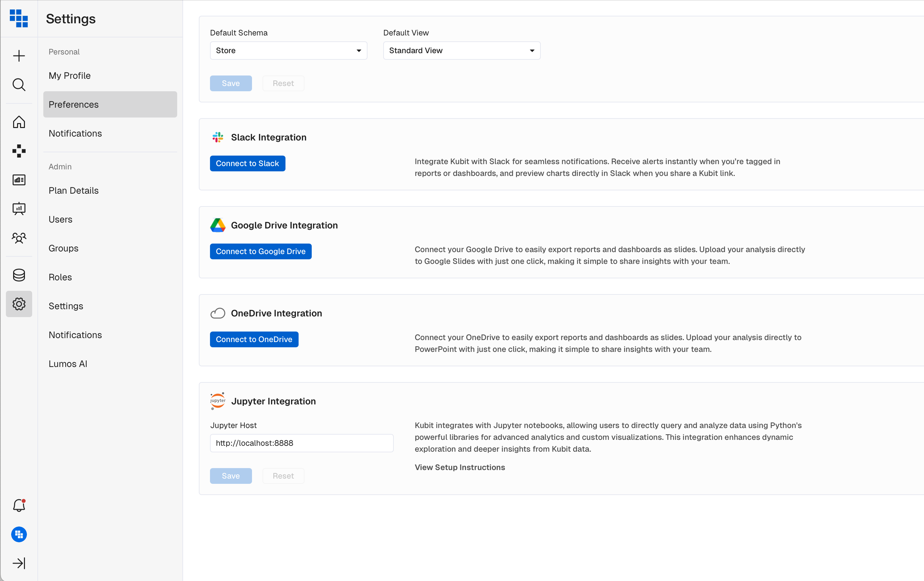Expand sidebar with arrow icon

point(19,563)
